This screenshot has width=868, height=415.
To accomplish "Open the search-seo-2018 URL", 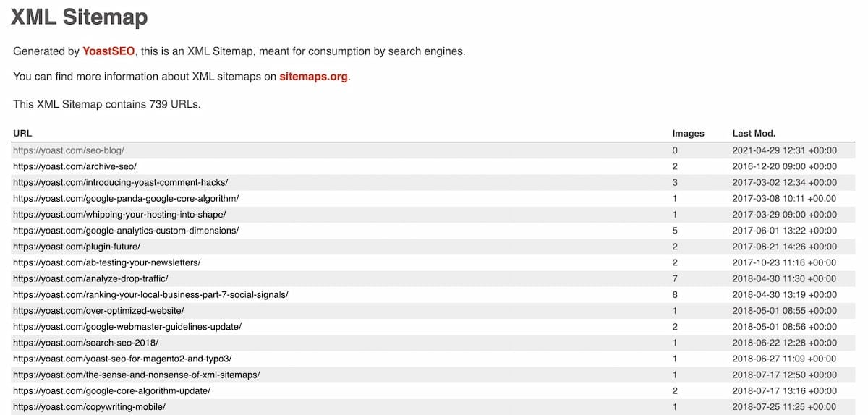I will 85,343.
